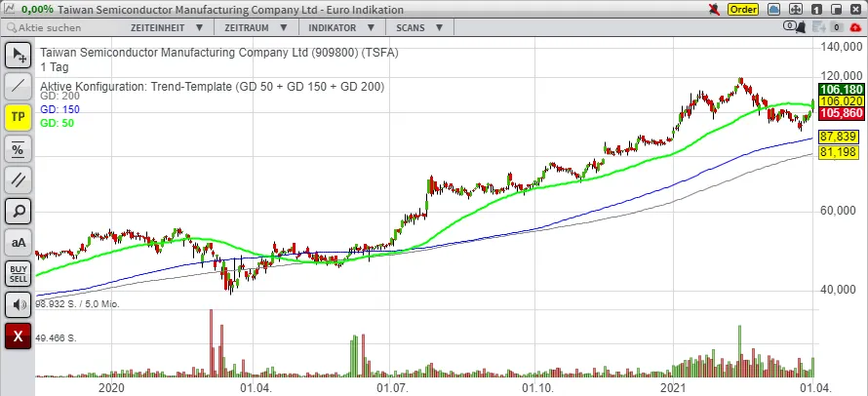Click the GD: 50 legend label
Image resolution: width=868 pixels, height=396 pixels.
[x=57, y=123]
